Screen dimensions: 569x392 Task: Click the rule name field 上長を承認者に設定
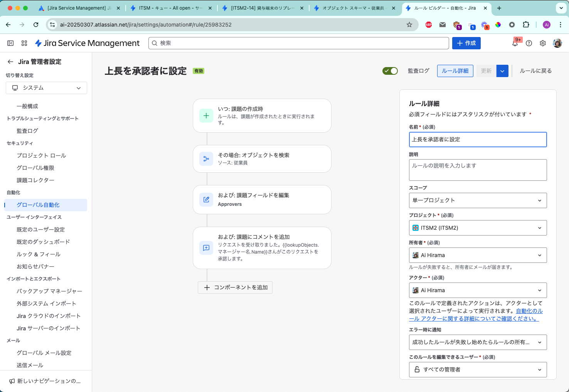pyautogui.click(x=478, y=140)
